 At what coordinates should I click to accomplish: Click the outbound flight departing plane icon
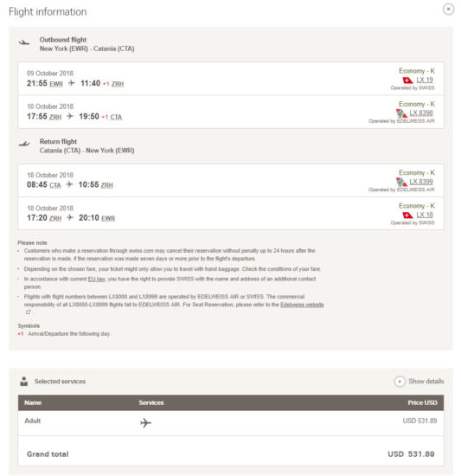[24, 42]
